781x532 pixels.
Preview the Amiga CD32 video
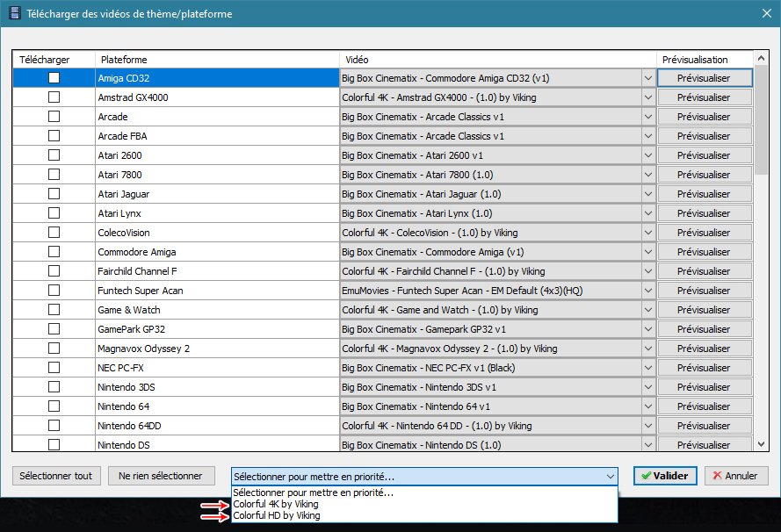[705, 78]
